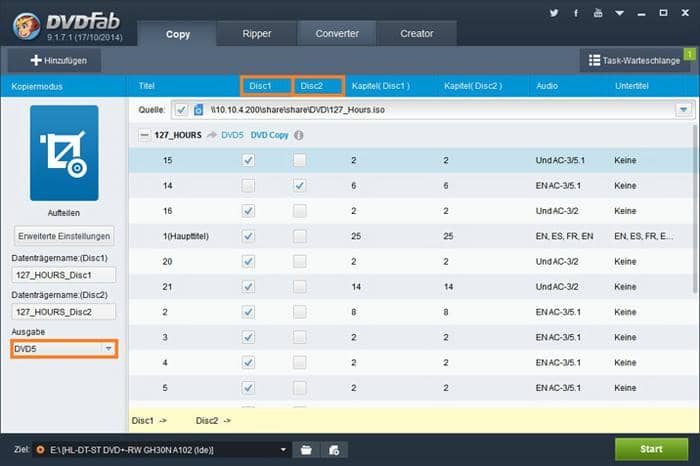Check Disc2 for title 15
This screenshot has width=700, height=466.
300,160
